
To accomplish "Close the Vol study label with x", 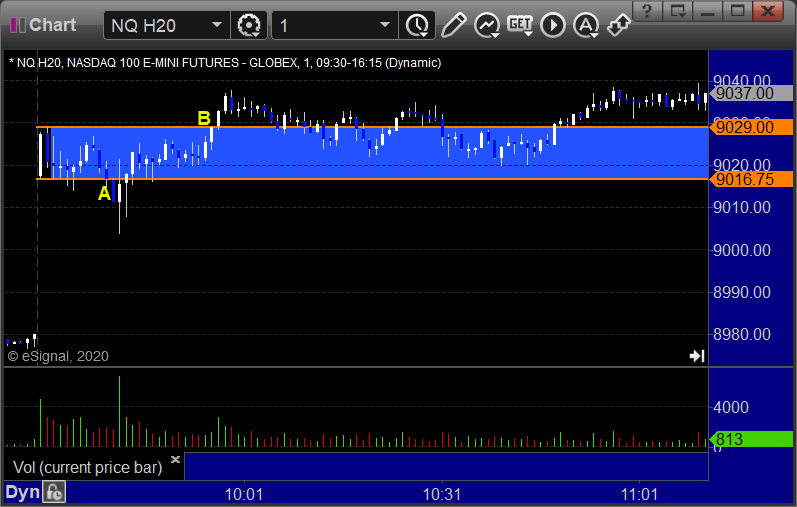I will (175, 459).
